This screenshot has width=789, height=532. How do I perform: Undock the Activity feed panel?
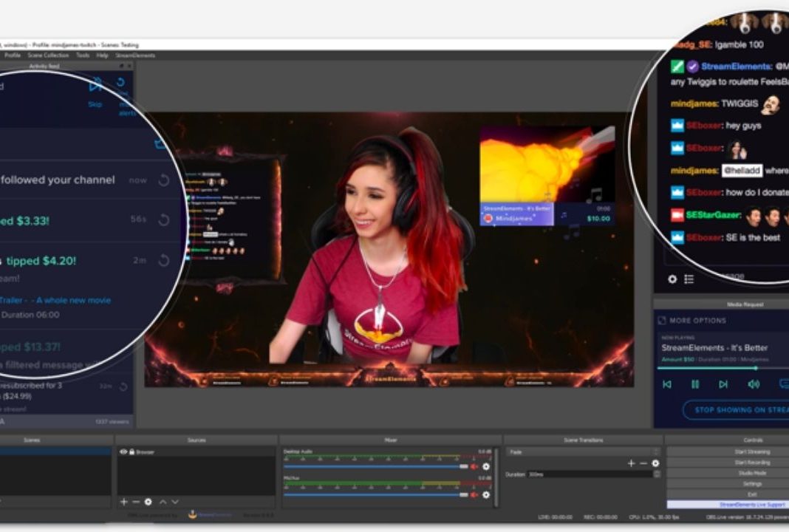pyautogui.click(x=121, y=66)
